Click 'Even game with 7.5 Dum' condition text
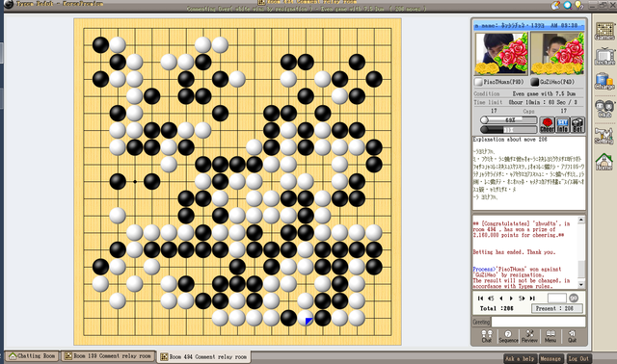 (544, 94)
